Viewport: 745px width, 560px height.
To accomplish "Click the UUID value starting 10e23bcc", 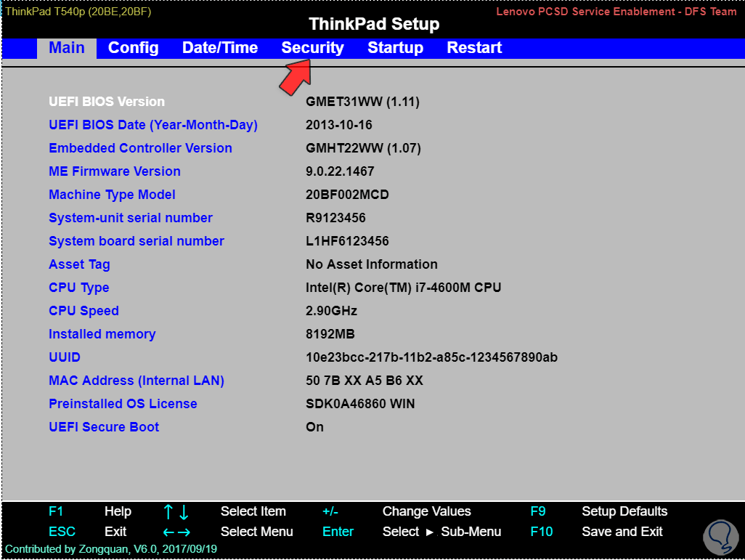I will (431, 357).
